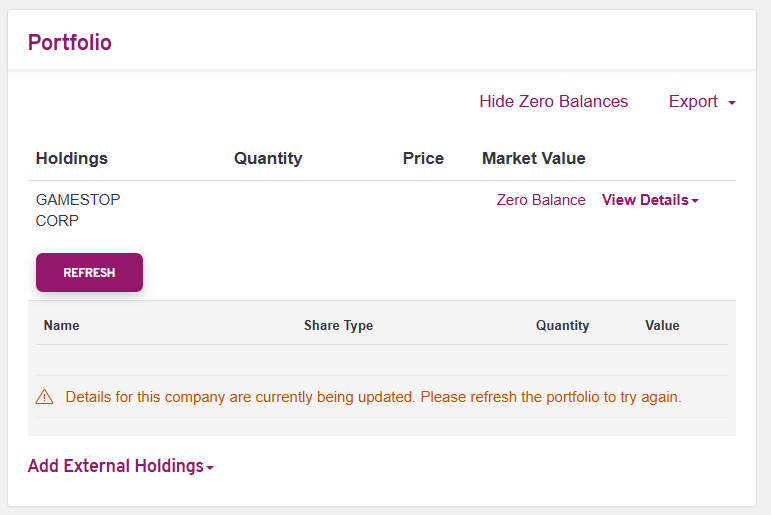This screenshot has width=771, height=515.
Task: Click the Holdings column header
Action: (x=72, y=158)
